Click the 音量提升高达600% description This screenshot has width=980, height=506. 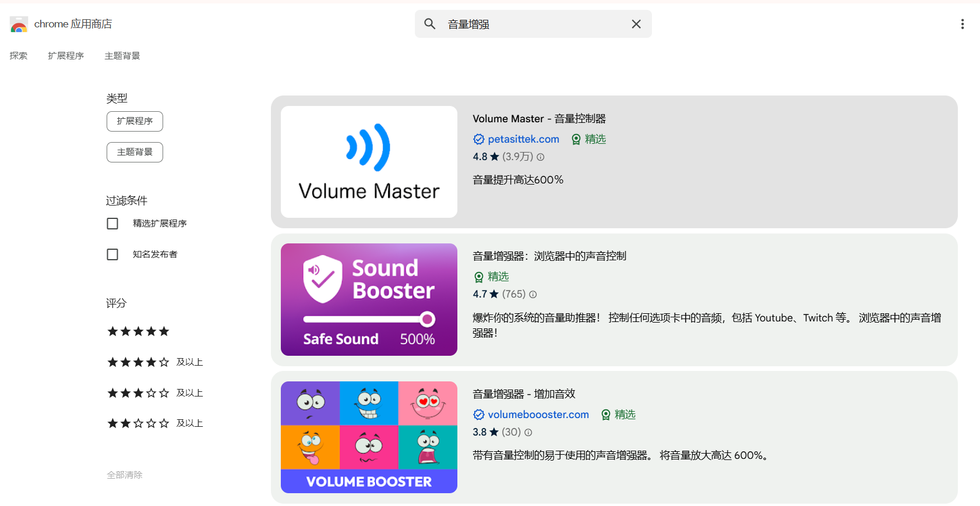pos(518,180)
